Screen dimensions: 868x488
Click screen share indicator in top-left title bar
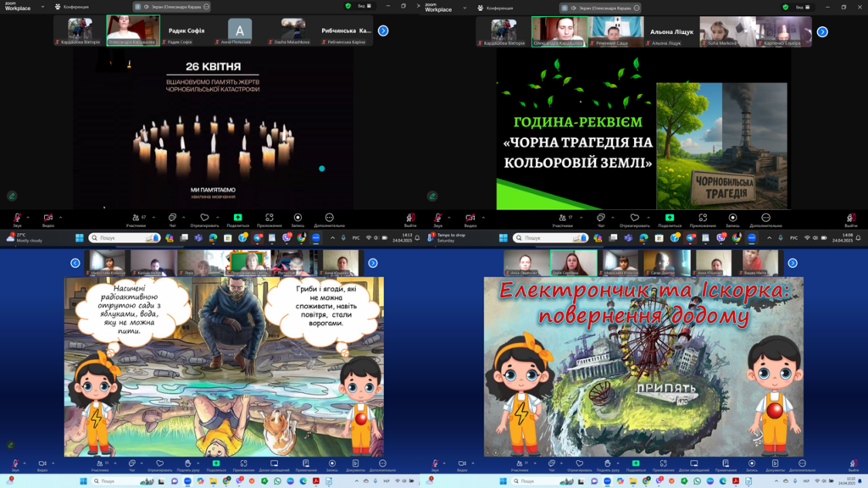(172, 7)
